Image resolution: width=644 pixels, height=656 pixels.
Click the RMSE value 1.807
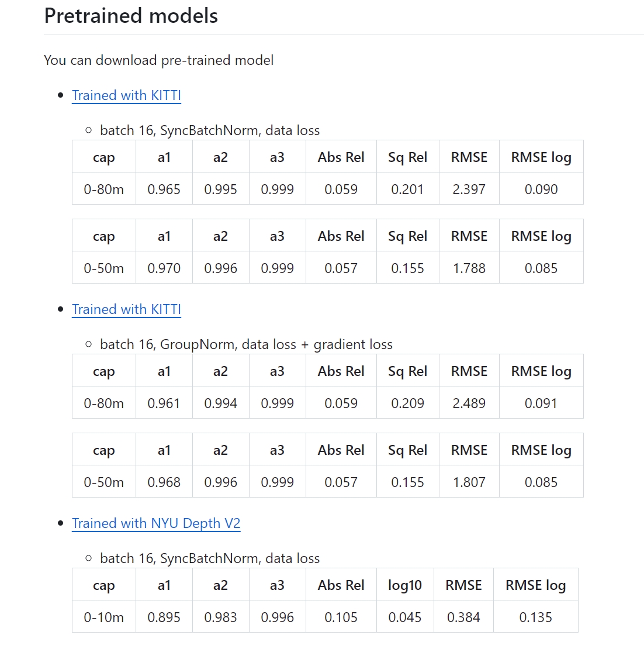tap(469, 482)
